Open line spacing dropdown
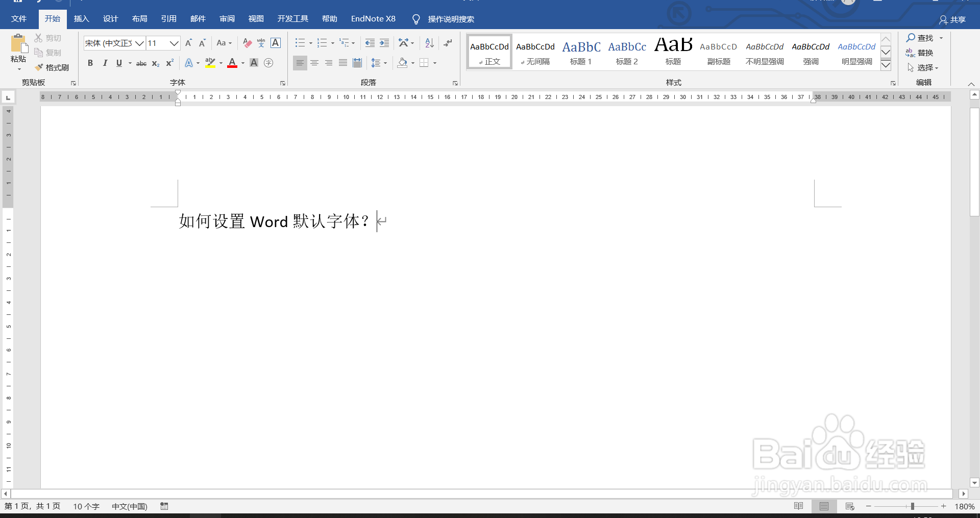 pos(379,63)
